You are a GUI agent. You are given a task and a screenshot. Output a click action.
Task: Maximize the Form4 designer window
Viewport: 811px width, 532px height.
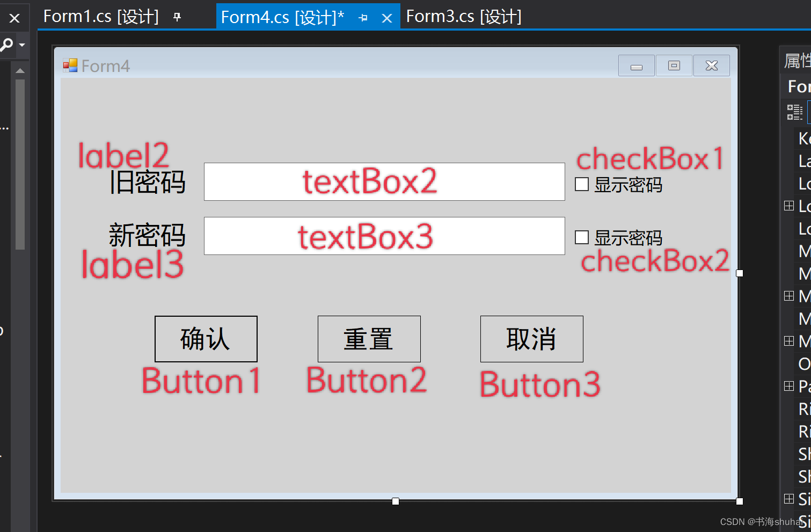pyautogui.click(x=674, y=65)
